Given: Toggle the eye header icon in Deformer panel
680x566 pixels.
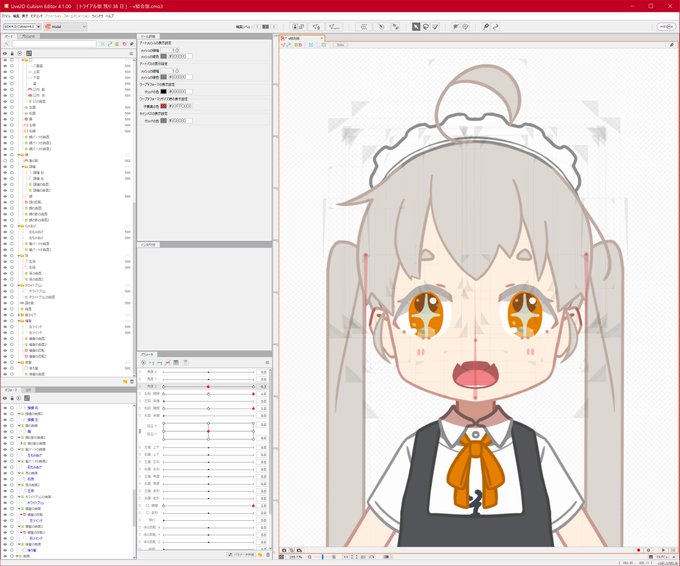Looking at the screenshot, I should pyautogui.click(x=5, y=398).
